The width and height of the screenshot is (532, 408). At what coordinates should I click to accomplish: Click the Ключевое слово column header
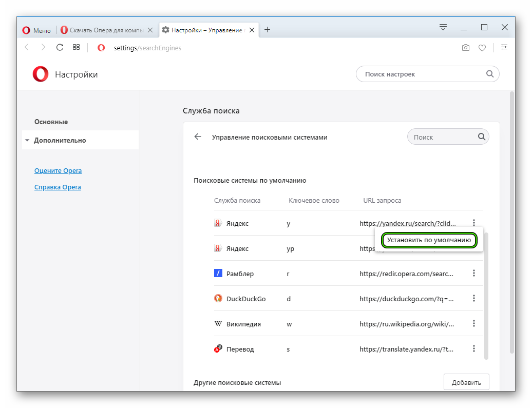pos(314,201)
